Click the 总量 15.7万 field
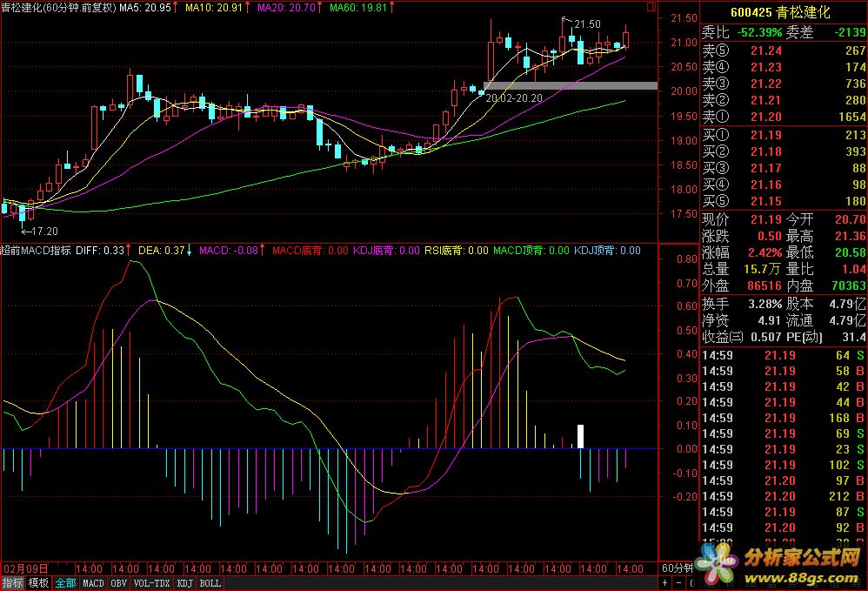The height and width of the screenshot is (591, 868). click(742, 269)
